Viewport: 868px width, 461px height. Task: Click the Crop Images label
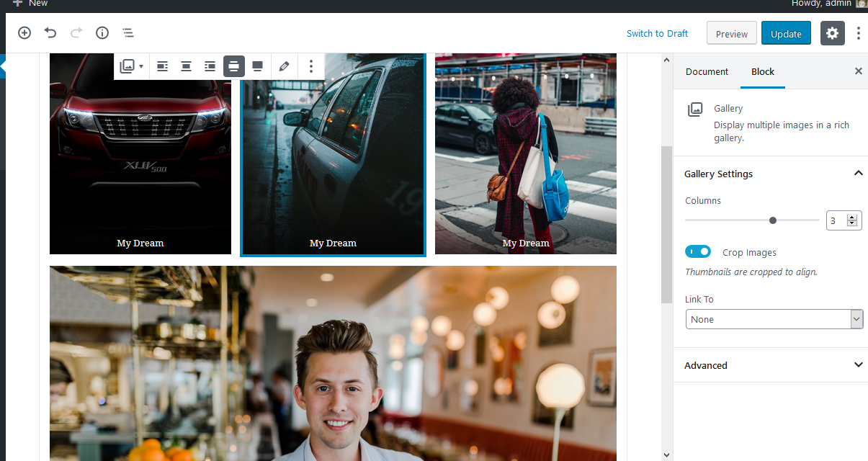pos(749,252)
